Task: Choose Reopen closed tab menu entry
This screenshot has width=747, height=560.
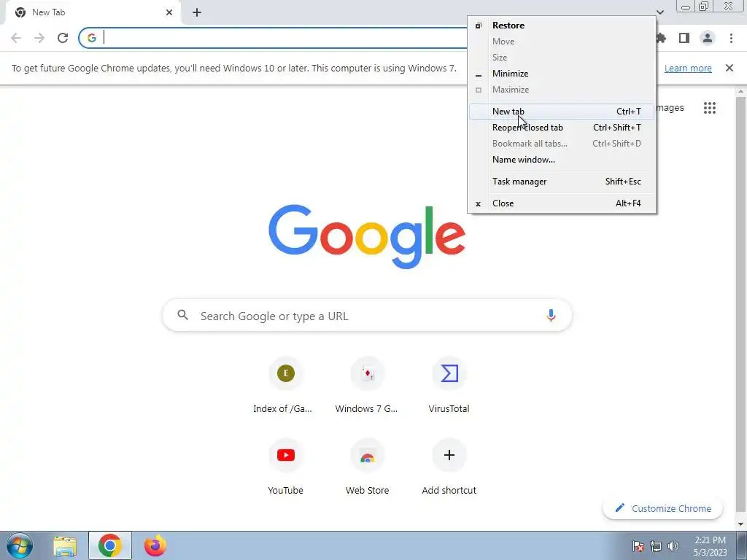Action: (x=562, y=128)
